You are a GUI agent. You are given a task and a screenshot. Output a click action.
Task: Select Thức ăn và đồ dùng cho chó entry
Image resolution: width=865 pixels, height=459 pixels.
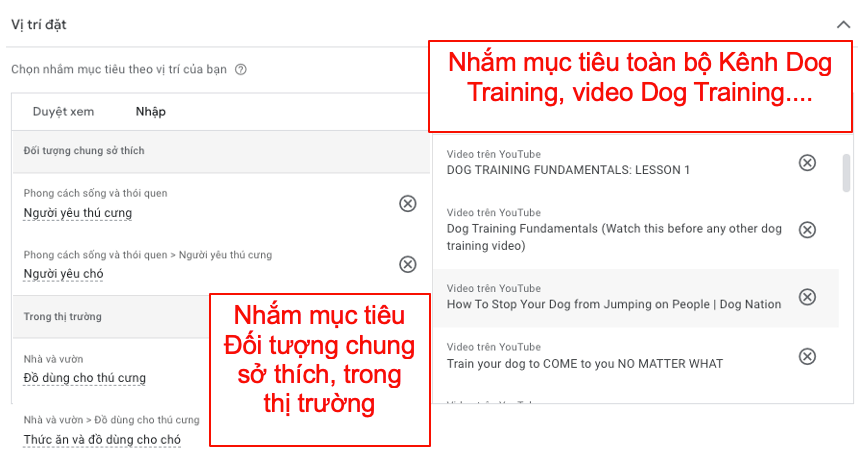point(102,440)
